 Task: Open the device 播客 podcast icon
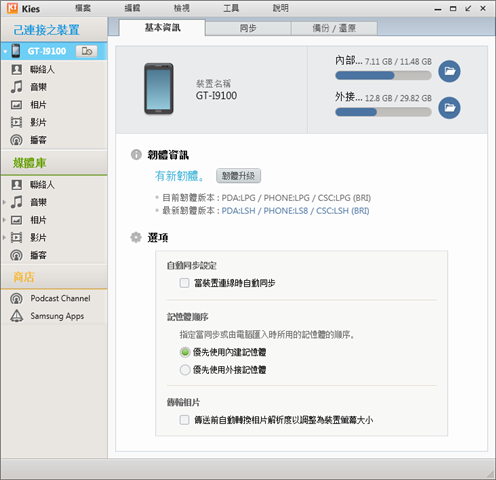17,140
